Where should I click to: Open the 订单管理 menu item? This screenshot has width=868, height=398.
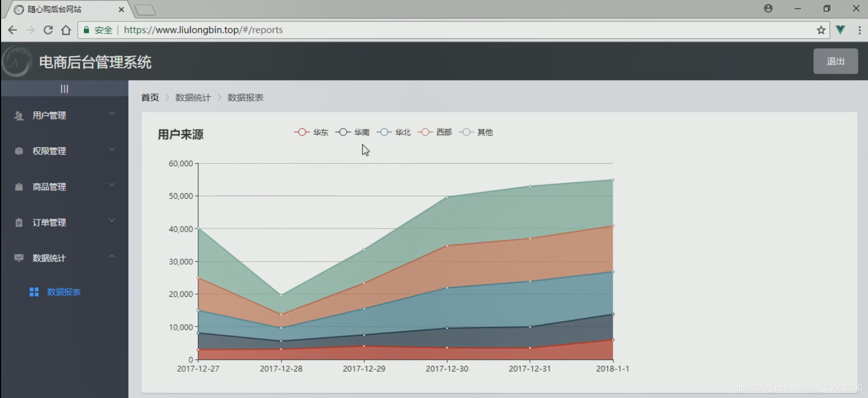tap(64, 223)
